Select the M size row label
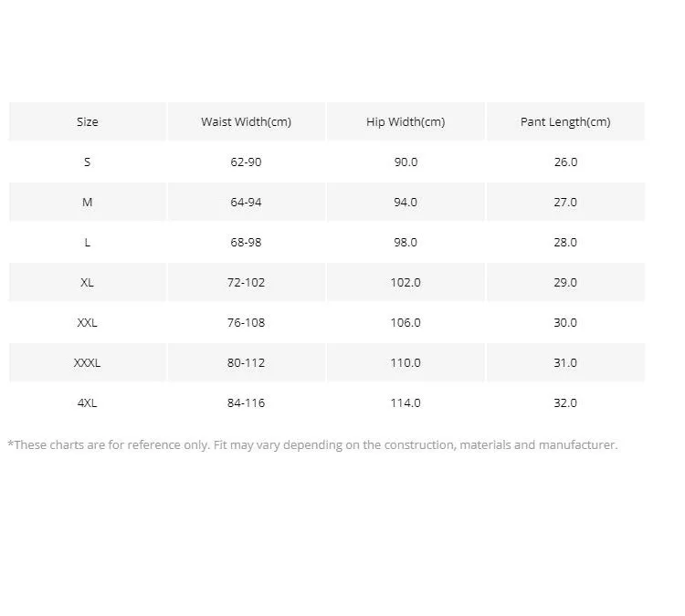The height and width of the screenshot is (616, 685). coord(88,202)
